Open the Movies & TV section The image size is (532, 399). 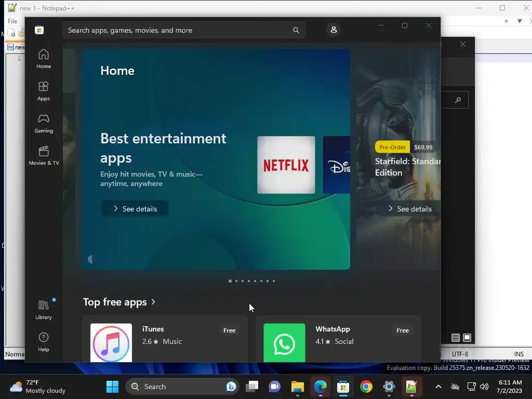point(44,156)
